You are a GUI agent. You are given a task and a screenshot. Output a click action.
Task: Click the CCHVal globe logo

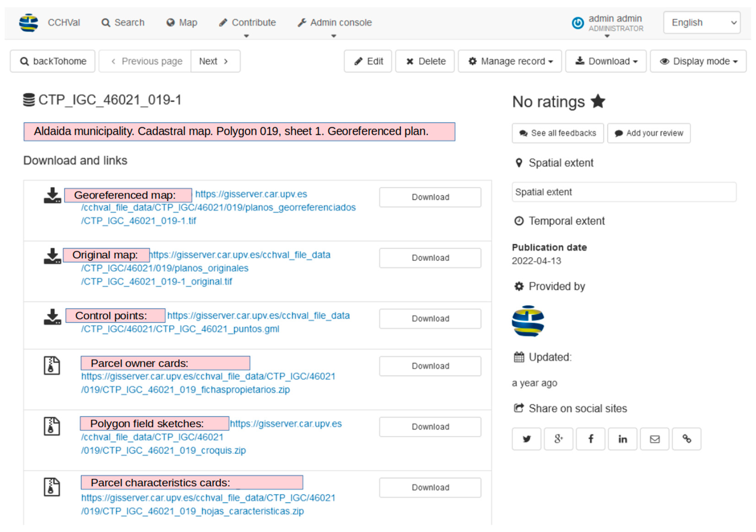pyautogui.click(x=29, y=23)
